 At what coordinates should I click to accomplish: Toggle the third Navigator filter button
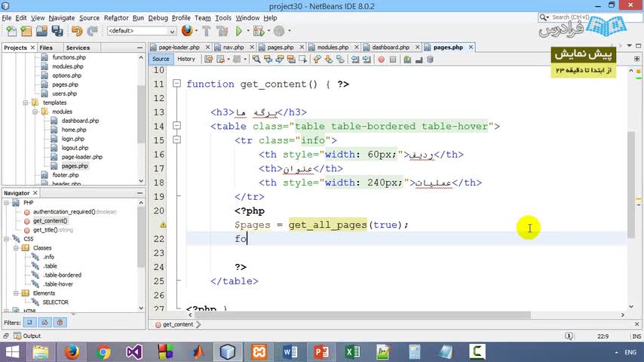[60, 322]
